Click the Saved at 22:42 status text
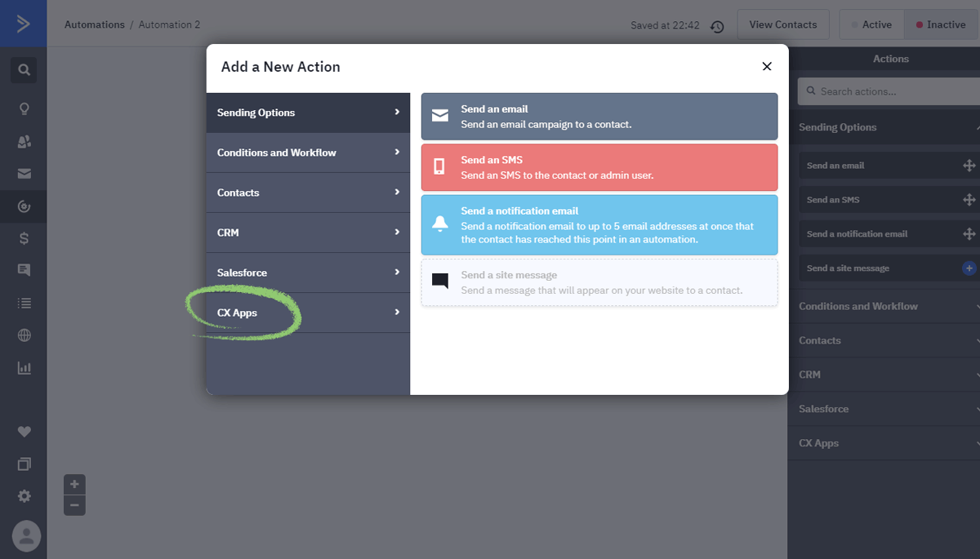Viewport: 980px width, 559px height. (665, 25)
